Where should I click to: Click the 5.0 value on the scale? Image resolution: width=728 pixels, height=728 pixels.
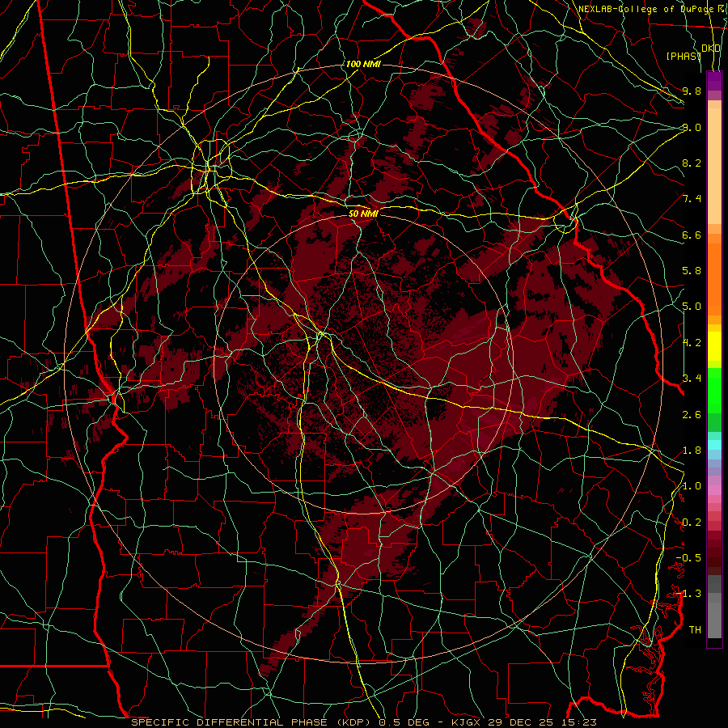(692, 307)
